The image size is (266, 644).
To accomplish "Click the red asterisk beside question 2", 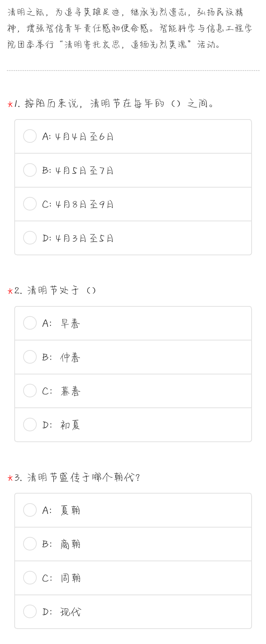I will click(10, 291).
